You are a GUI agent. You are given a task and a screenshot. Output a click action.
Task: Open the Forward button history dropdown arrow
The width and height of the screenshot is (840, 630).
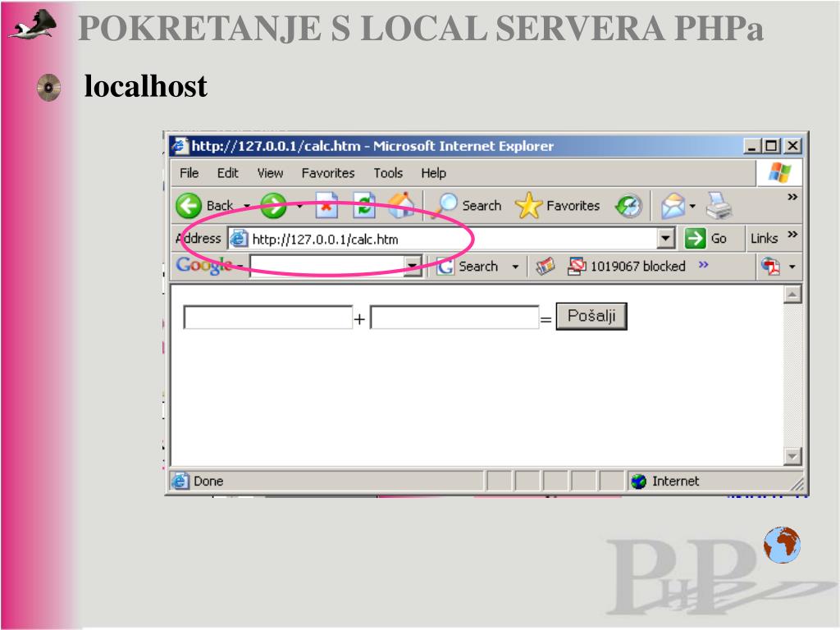[x=299, y=206]
